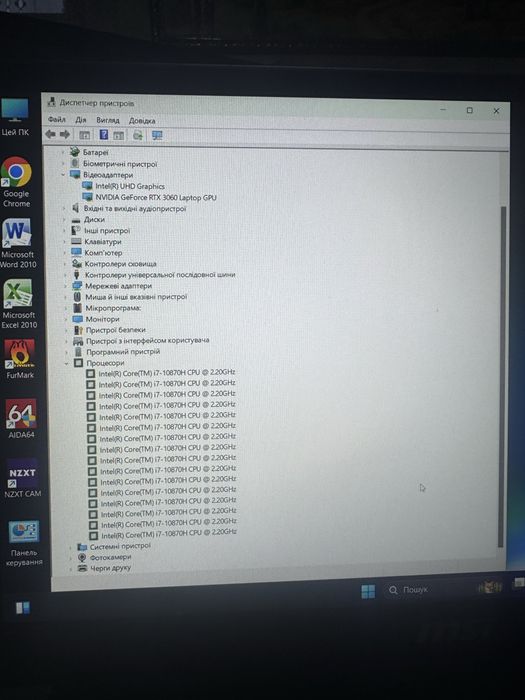Viewport: 525px width, 700px height.
Task: Open the Цей ПК desktop icon
Action: coord(15,117)
